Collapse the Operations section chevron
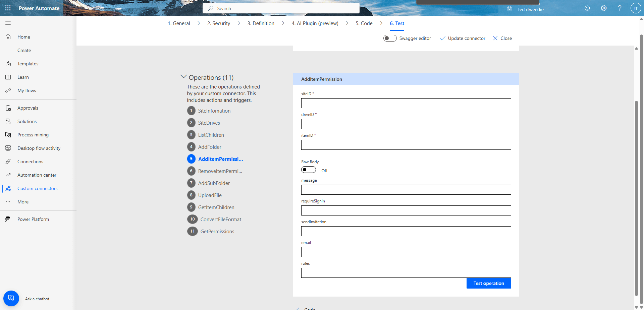 pos(183,76)
